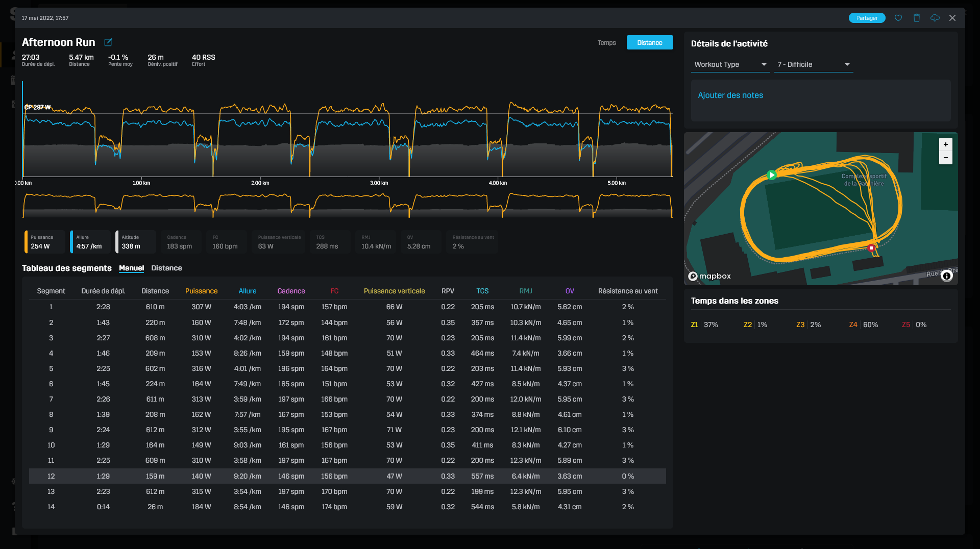
Task: Click the Z1 37% zone entry
Action: pyautogui.click(x=704, y=325)
